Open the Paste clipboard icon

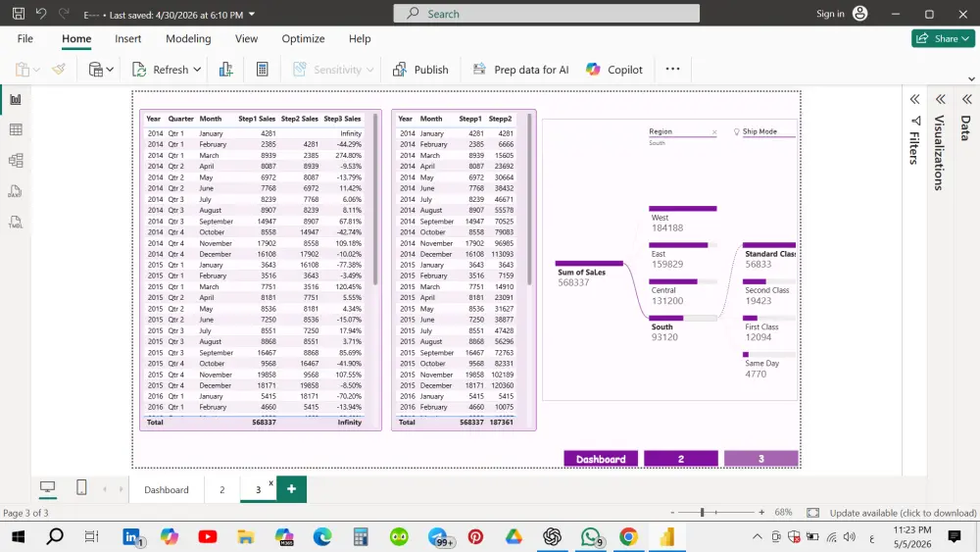(x=23, y=70)
